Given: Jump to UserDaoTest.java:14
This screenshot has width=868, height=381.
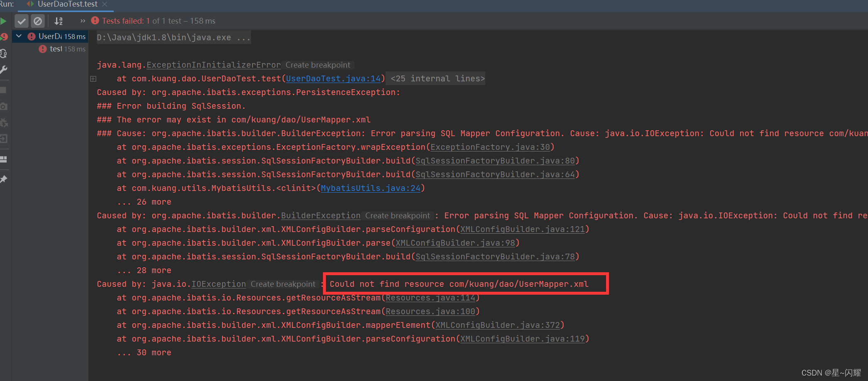Looking at the screenshot, I should click(333, 79).
